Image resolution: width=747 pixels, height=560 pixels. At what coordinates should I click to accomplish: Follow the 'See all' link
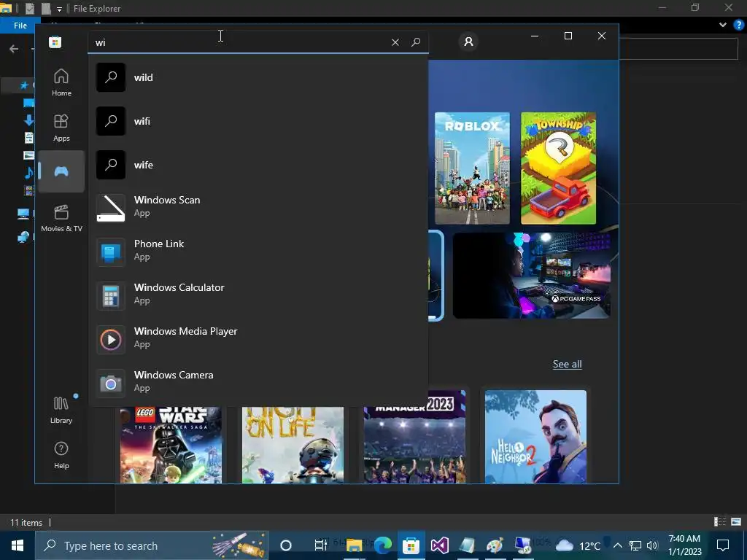[567, 365]
